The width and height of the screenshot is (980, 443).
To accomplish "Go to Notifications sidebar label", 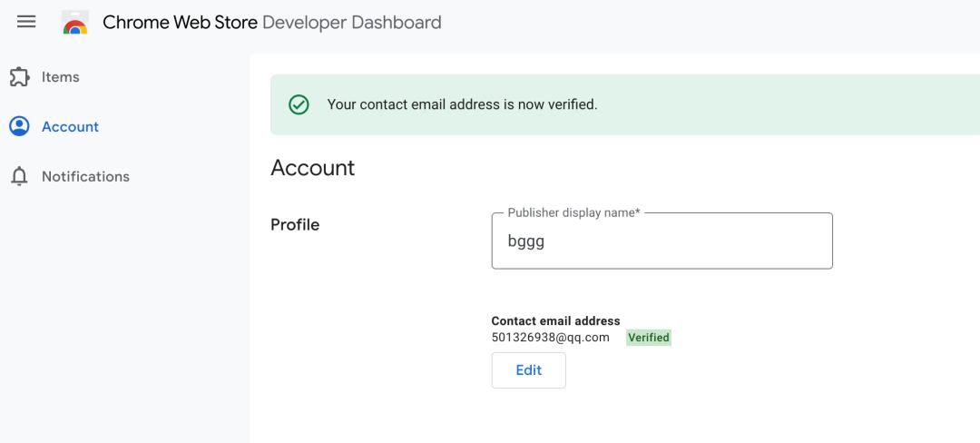I will pyautogui.click(x=85, y=176).
